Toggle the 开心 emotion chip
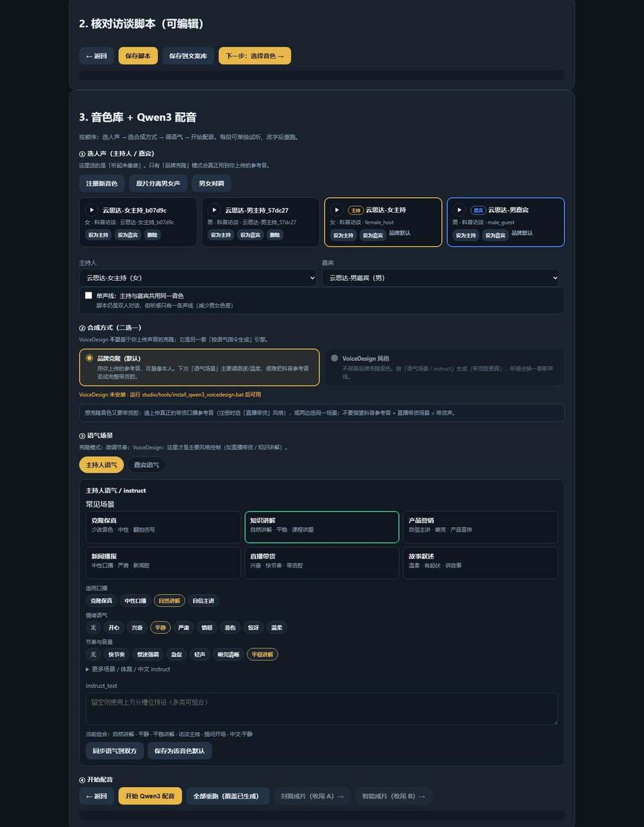Viewport: 644px width, 827px height. tap(114, 627)
